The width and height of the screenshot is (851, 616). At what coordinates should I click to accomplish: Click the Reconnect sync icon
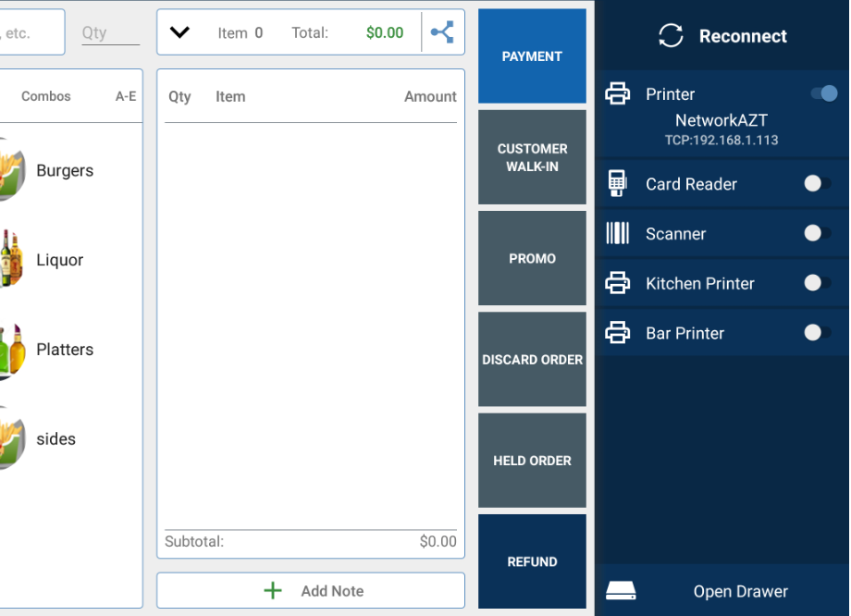pyautogui.click(x=671, y=36)
